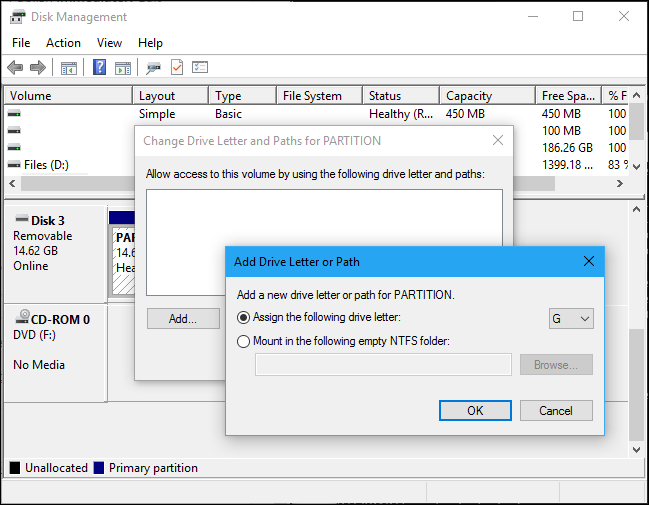Click the checklist Settings toolbar icon
649x505 pixels.
(200, 68)
